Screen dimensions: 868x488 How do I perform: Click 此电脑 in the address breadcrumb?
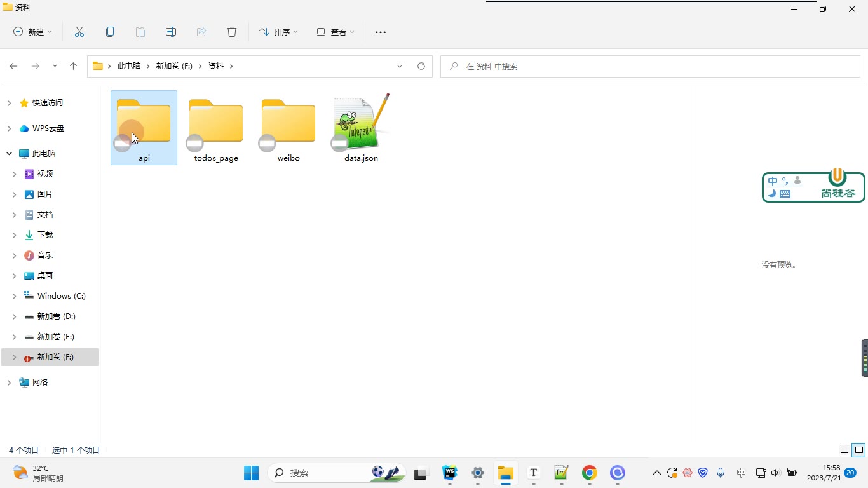coord(129,66)
